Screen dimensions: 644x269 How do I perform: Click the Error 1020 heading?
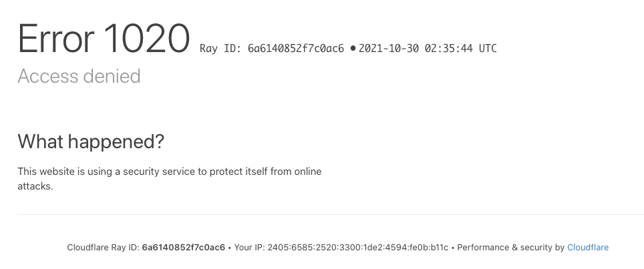coord(104,39)
